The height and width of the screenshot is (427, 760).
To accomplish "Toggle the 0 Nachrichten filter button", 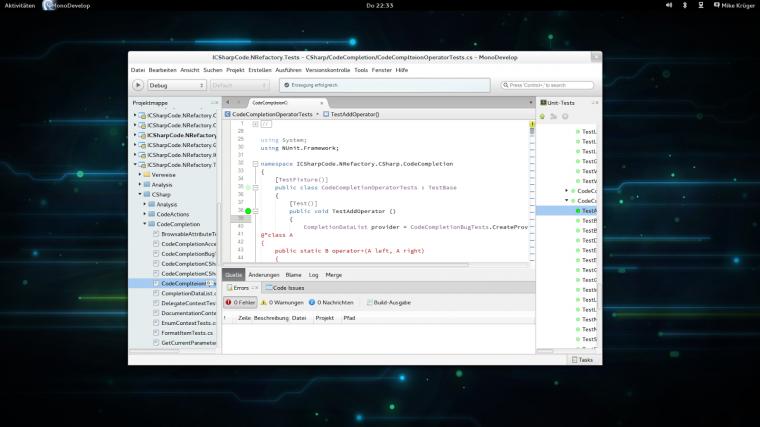I will click(331, 302).
